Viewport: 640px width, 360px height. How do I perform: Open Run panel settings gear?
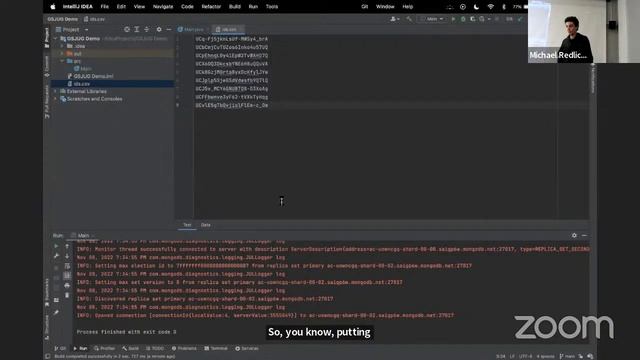tap(574, 236)
